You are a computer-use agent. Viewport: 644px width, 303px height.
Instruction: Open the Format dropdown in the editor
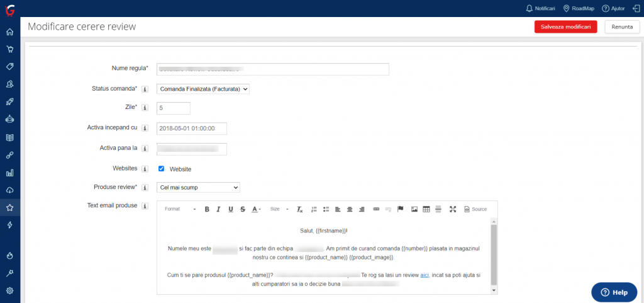[x=180, y=209]
